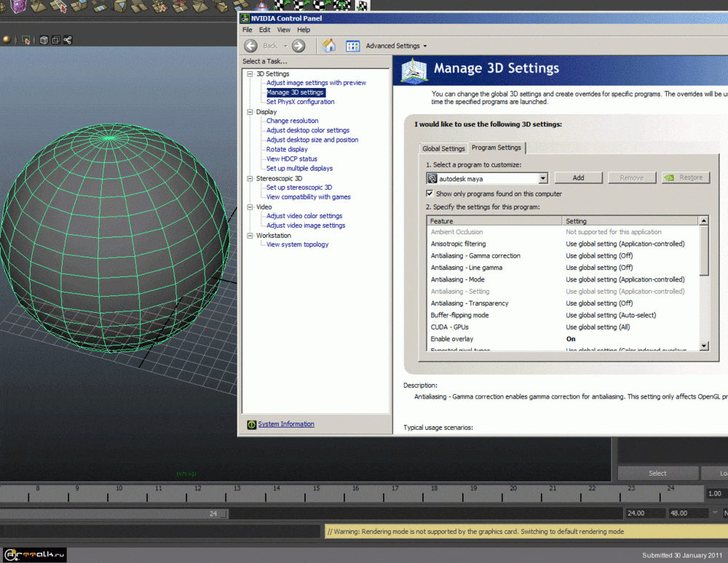The image size is (728, 563).
Task: Go to the NVIDIA Control Panel home icon
Action: [x=329, y=45]
